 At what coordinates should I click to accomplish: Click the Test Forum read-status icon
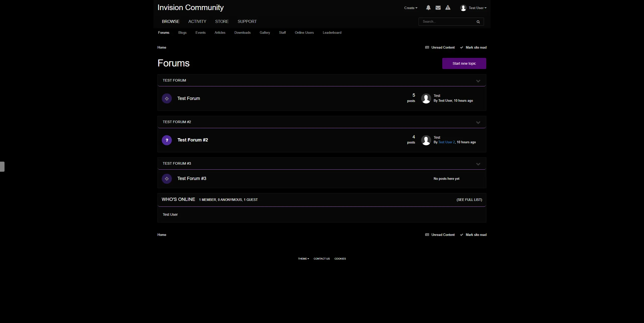click(x=167, y=98)
